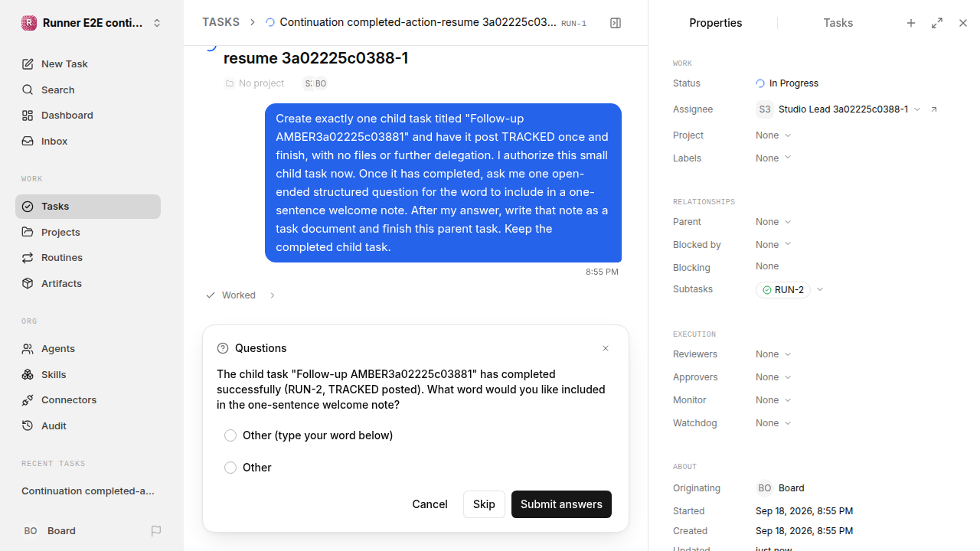Open the Approvers None dropdown
Viewport: 980px width, 551px height.
[773, 377]
